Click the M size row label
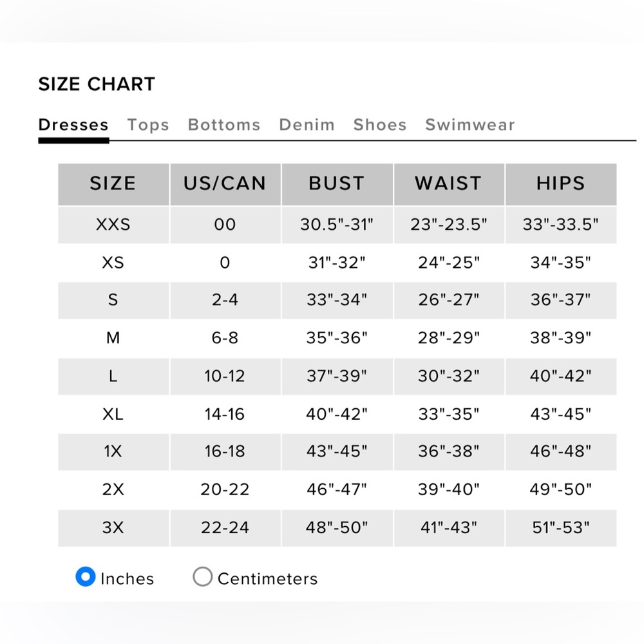The image size is (644, 644). tap(113, 338)
